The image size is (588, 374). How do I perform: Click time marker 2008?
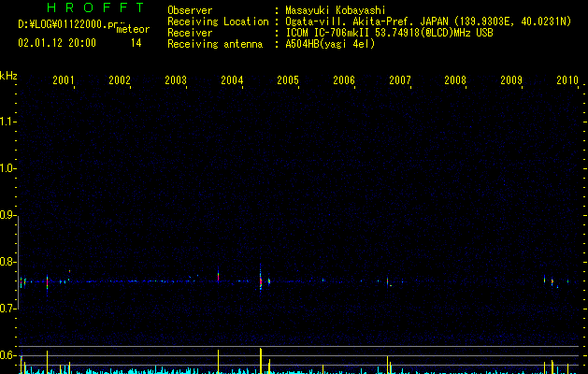coord(455,79)
